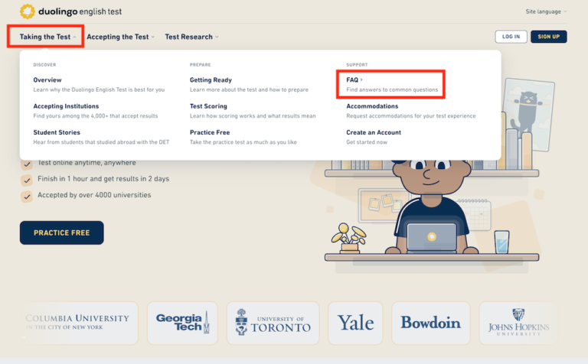Open the FAQ menu entry
The width and height of the screenshot is (588, 364).
[x=354, y=80]
